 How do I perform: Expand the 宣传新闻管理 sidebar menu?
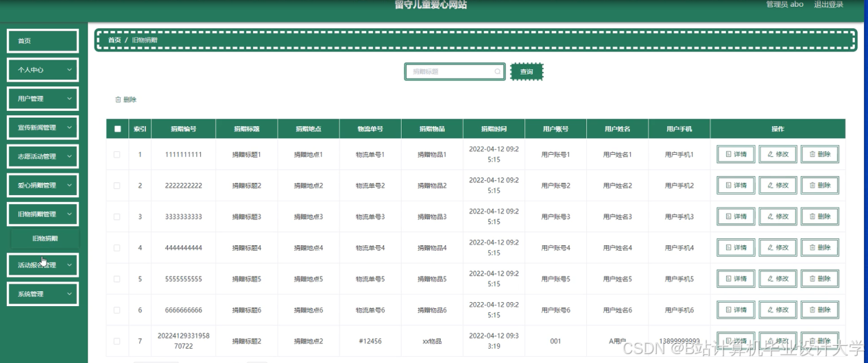tap(43, 127)
